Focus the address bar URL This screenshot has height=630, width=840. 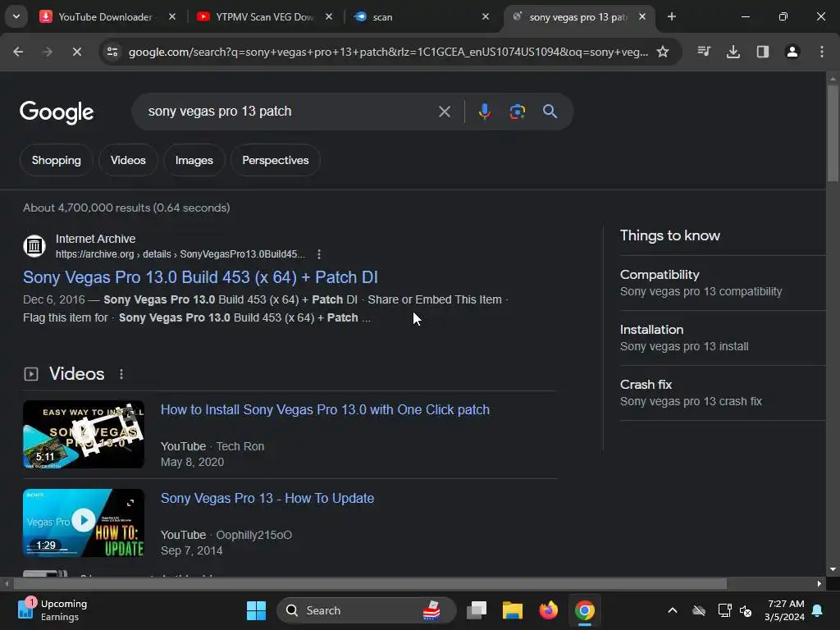tap(388, 52)
